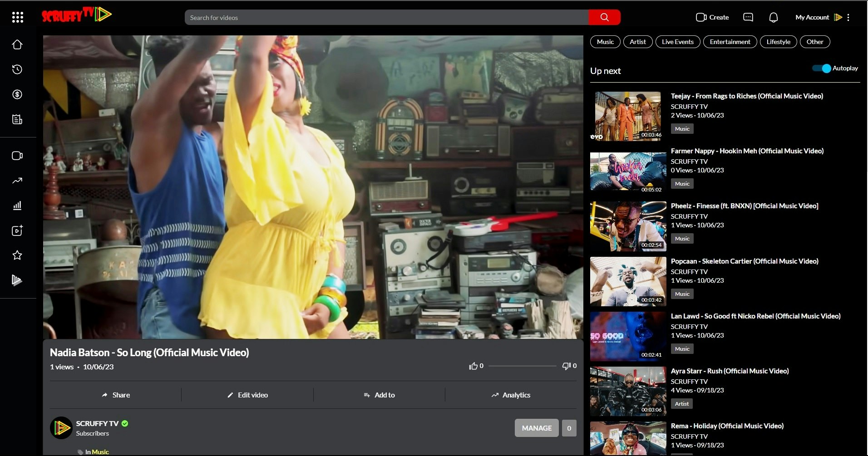The width and height of the screenshot is (868, 456).
Task: Select the Live Events category tab
Action: coord(678,42)
